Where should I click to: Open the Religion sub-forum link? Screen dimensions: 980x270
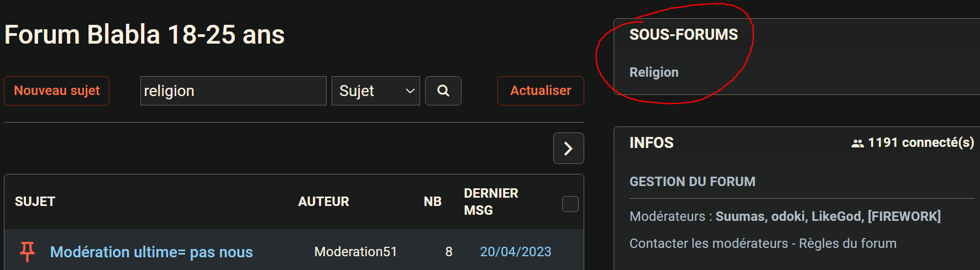(654, 72)
